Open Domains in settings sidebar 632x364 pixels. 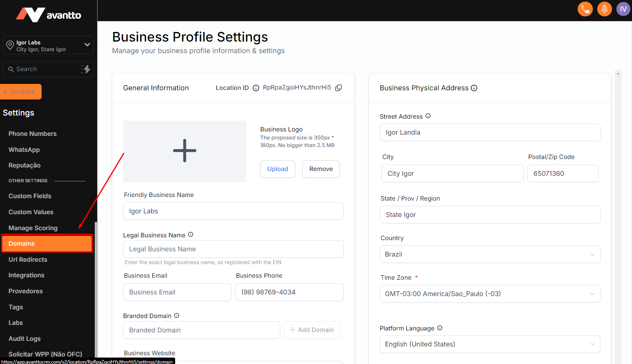click(47, 244)
